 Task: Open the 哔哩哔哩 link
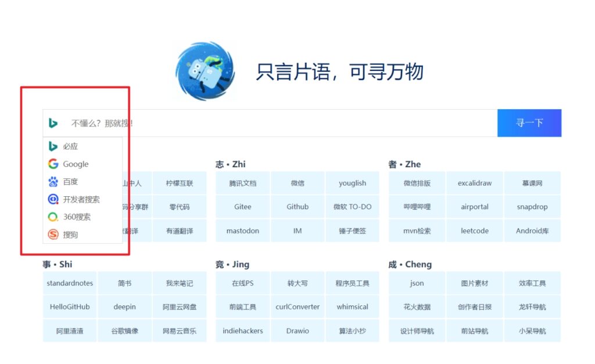point(417,207)
